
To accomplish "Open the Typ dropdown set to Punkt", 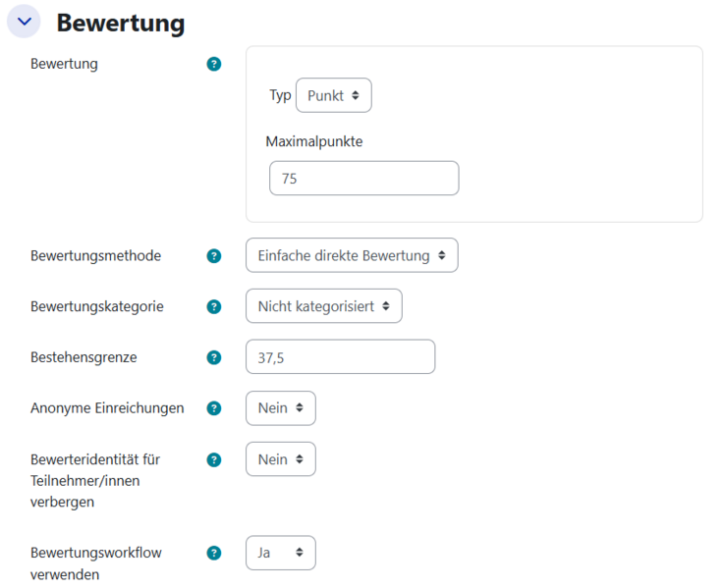I will (333, 95).
